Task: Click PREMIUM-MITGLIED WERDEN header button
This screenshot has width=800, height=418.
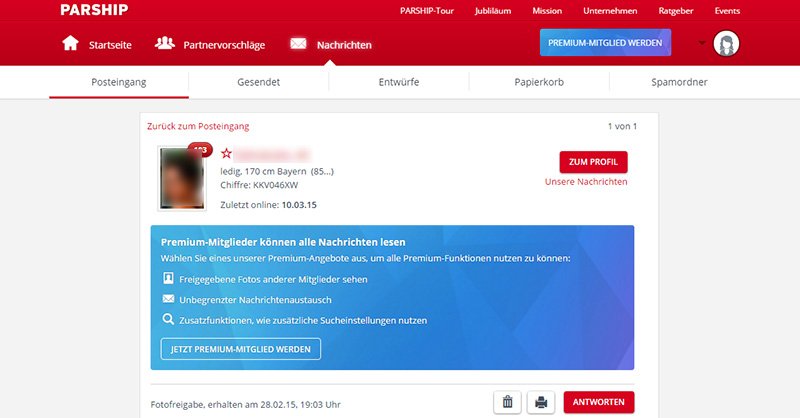Action: tap(605, 43)
